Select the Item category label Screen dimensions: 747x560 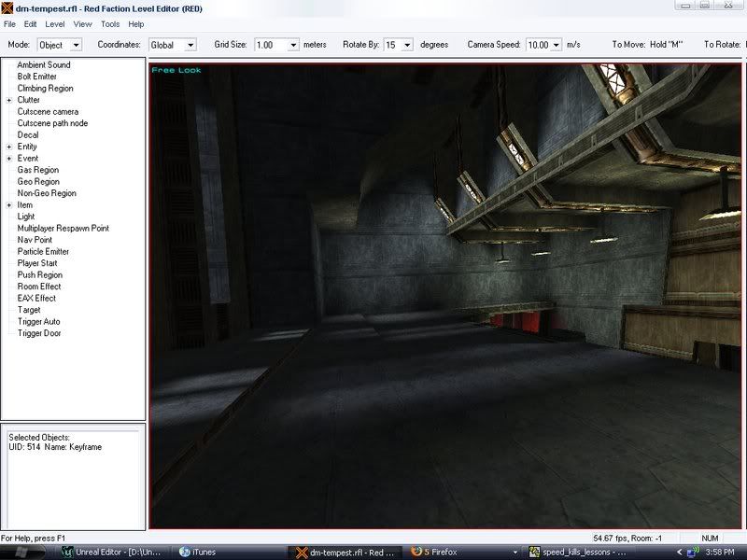pyautogui.click(x=25, y=204)
